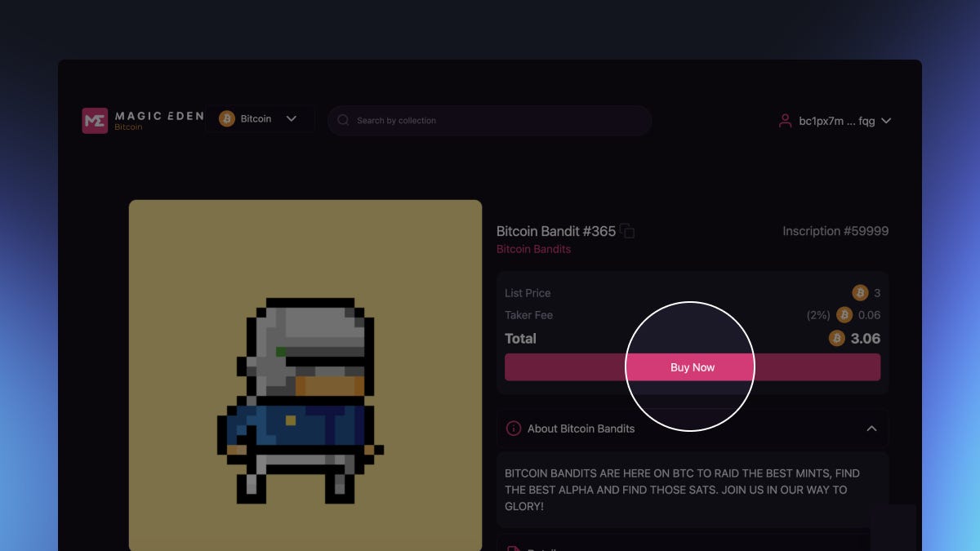Select the Total 3.06 amount
Screen dimensions: 980x551
click(866, 338)
